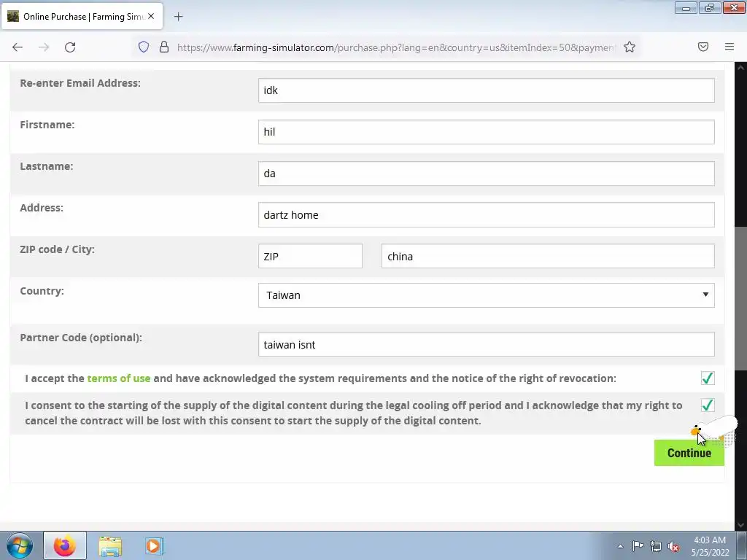The width and height of the screenshot is (747, 560).
Task: Click the page vertical scrollbar thumb
Action: (x=741, y=298)
